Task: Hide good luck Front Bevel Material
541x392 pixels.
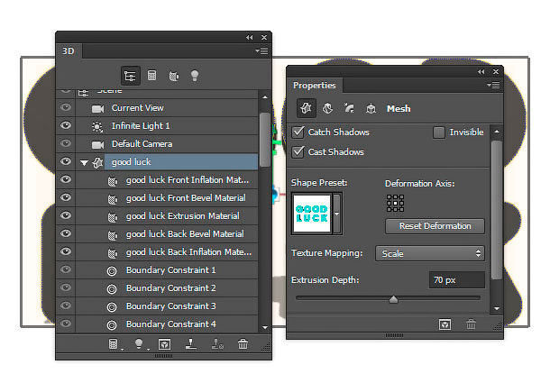Action: (66, 197)
